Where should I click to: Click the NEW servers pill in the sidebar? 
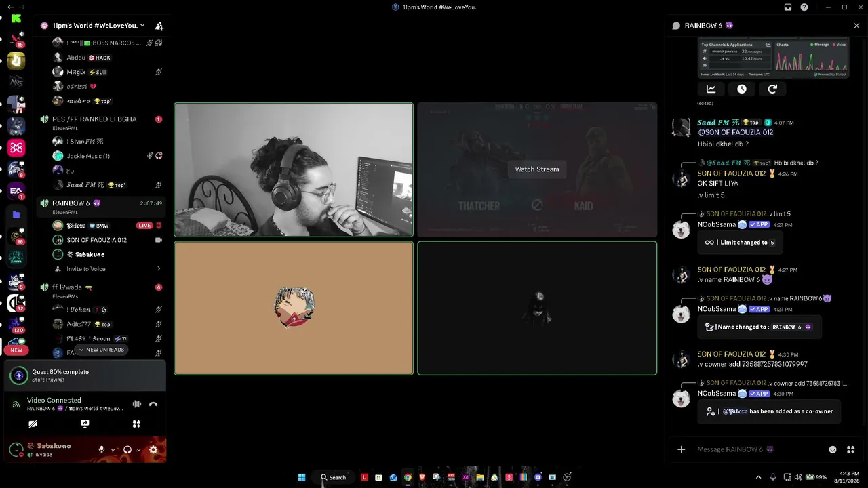[x=16, y=350]
